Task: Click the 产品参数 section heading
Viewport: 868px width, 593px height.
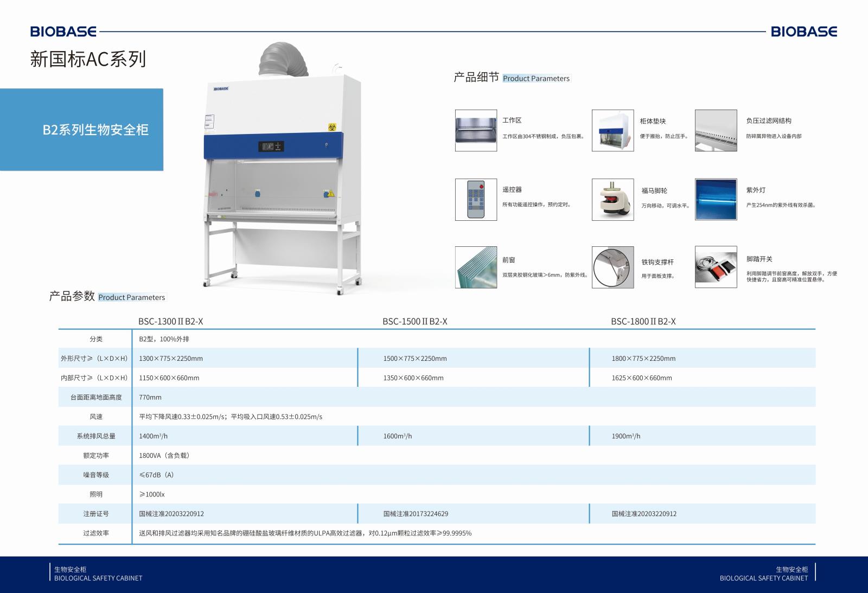Action: click(72, 296)
